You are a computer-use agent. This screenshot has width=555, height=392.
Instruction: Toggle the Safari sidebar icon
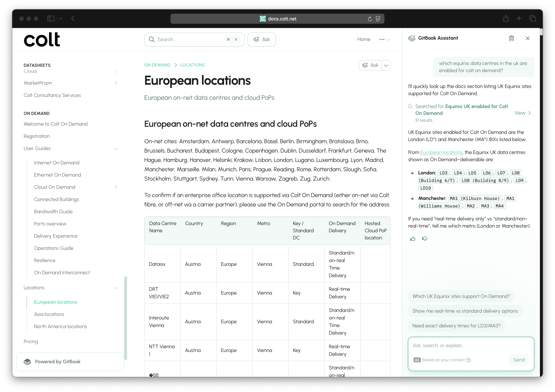[51, 19]
